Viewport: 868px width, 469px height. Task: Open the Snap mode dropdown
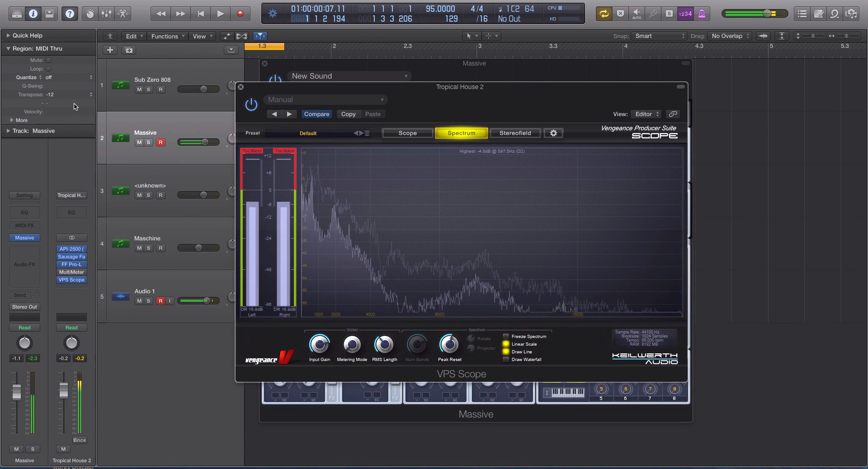click(x=659, y=36)
